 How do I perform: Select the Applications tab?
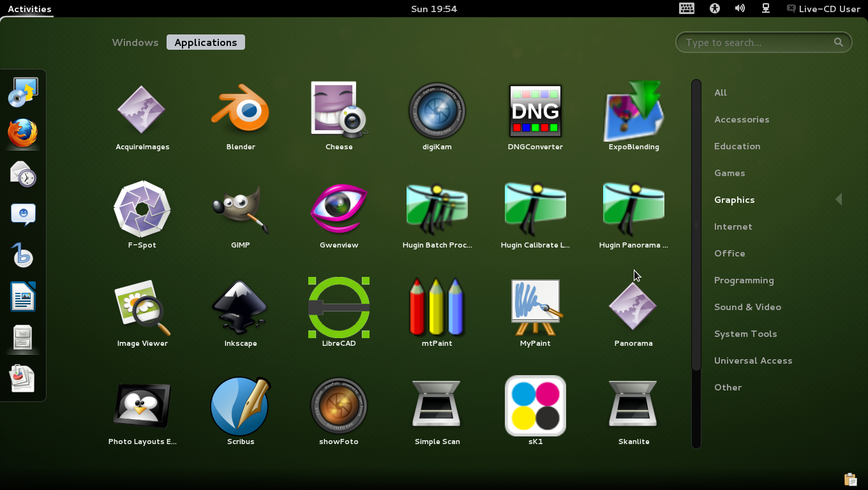click(206, 43)
